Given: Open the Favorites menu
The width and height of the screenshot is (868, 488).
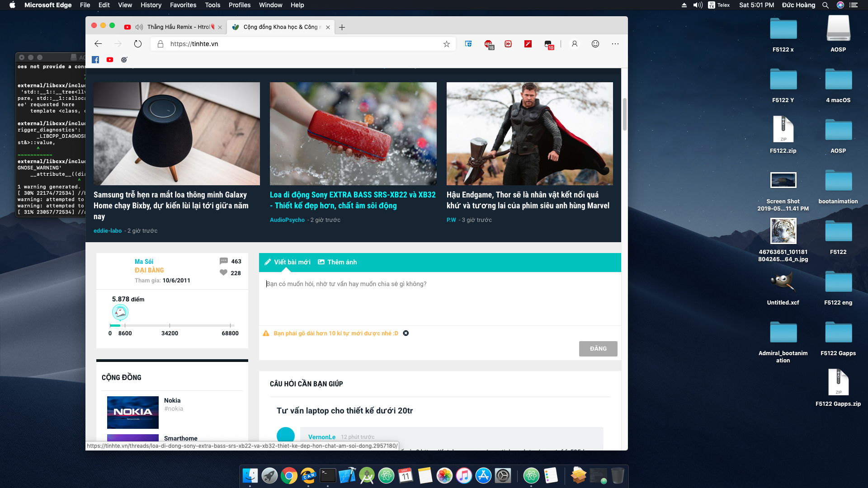Looking at the screenshot, I should pos(183,5).
